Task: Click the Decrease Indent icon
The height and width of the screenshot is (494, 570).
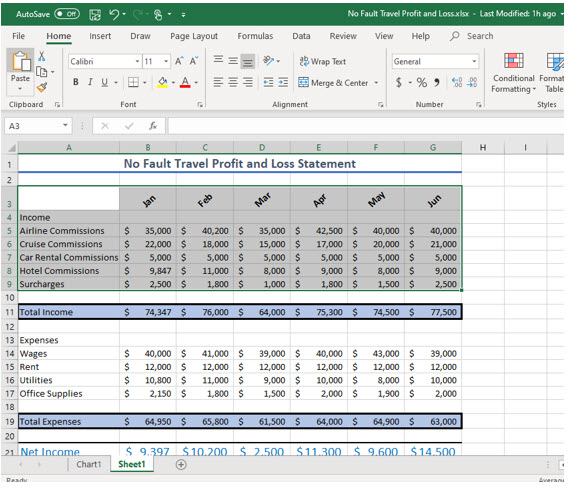Action: click(x=268, y=83)
